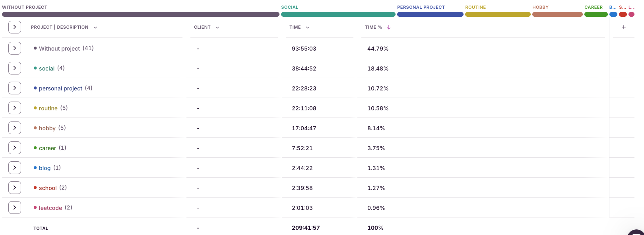This screenshot has height=235, width=644.
Task: Expand the hobby project row
Action: coord(15,128)
